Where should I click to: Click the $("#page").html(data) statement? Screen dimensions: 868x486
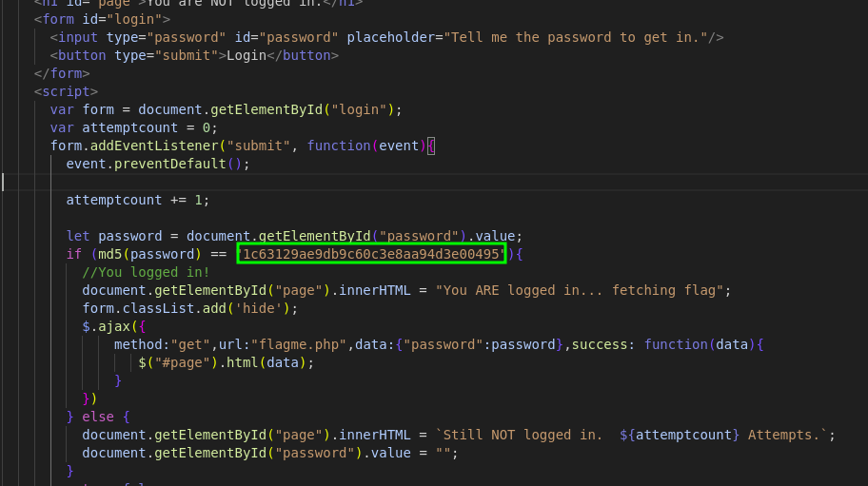click(x=226, y=362)
